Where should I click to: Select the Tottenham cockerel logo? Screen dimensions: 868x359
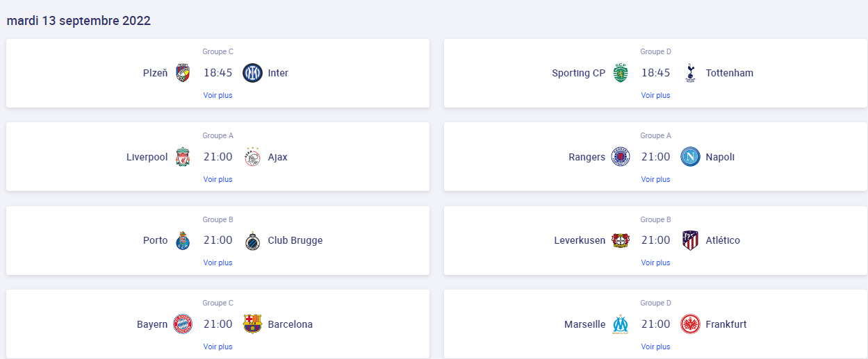tap(690, 73)
